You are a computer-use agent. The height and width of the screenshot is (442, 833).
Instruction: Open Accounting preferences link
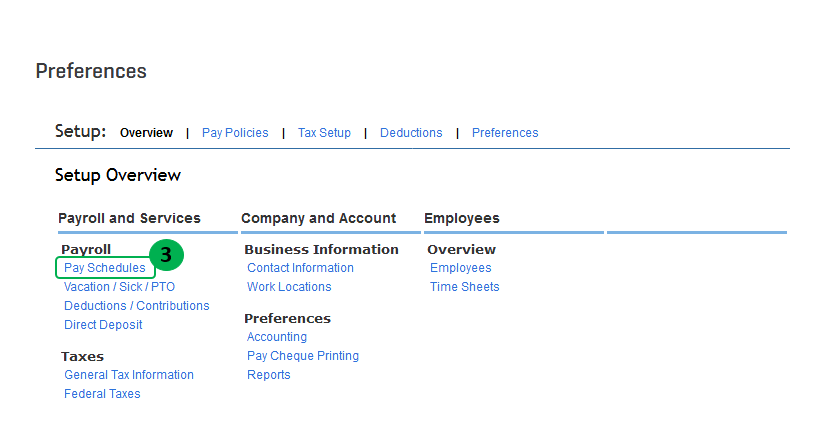[277, 337]
